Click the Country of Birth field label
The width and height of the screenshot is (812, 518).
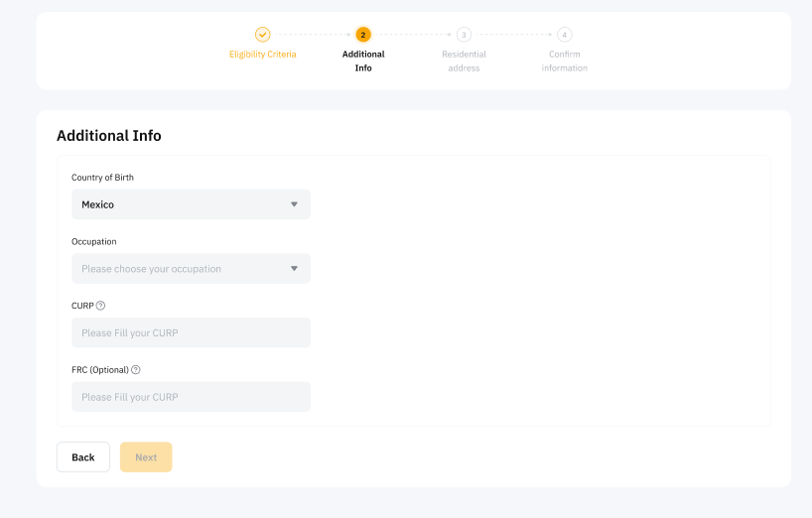pyautogui.click(x=102, y=178)
